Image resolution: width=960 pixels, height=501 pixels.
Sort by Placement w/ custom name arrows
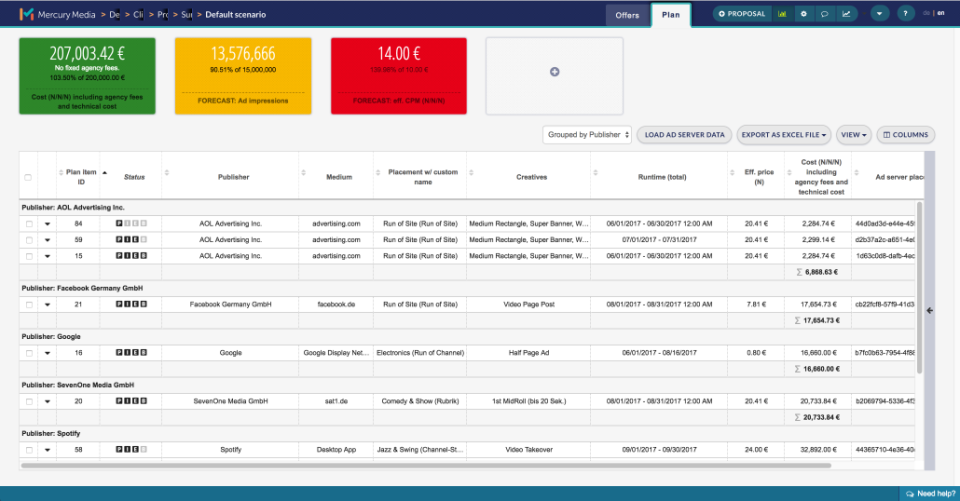[378, 173]
